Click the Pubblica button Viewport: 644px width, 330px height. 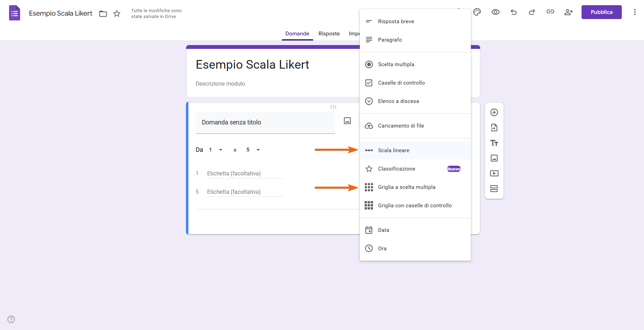pyautogui.click(x=601, y=12)
